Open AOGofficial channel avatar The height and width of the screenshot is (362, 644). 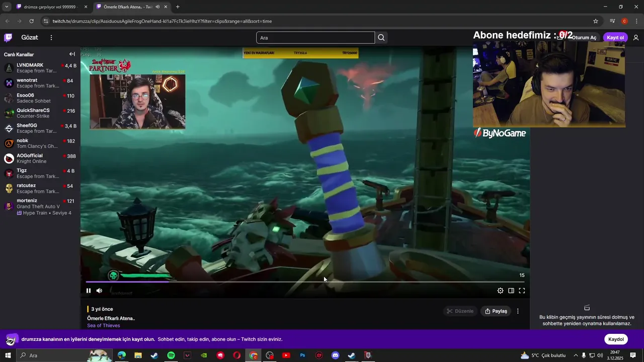click(x=9, y=158)
